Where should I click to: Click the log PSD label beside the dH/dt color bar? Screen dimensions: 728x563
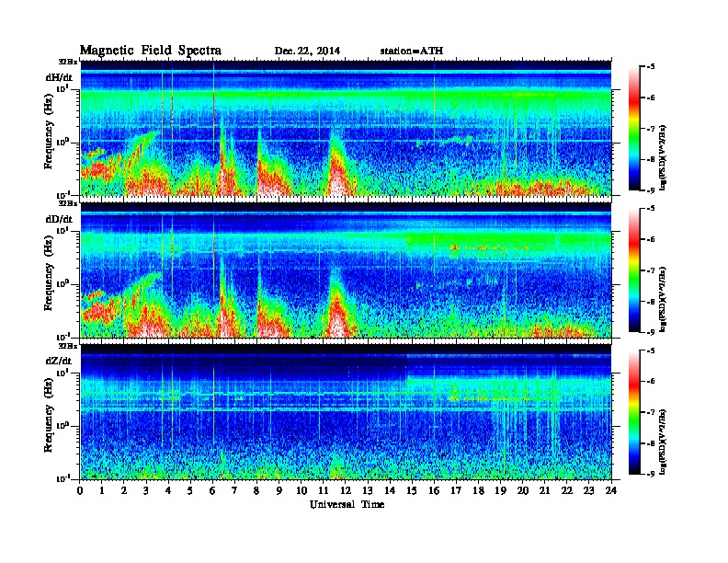coord(664,157)
